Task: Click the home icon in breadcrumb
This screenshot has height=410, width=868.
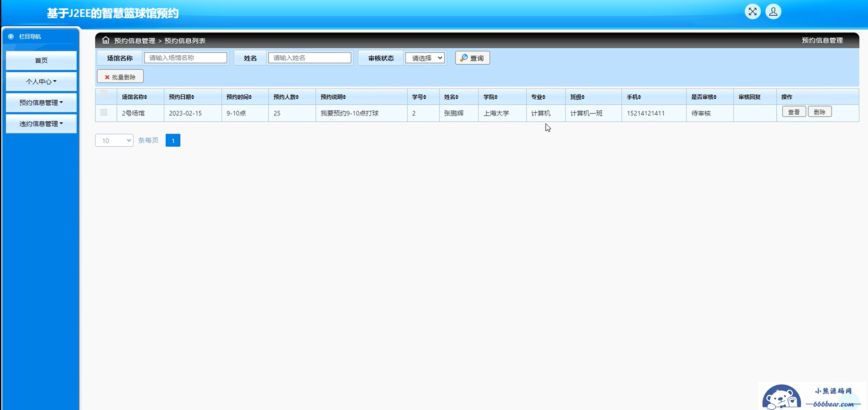Action: click(x=106, y=40)
